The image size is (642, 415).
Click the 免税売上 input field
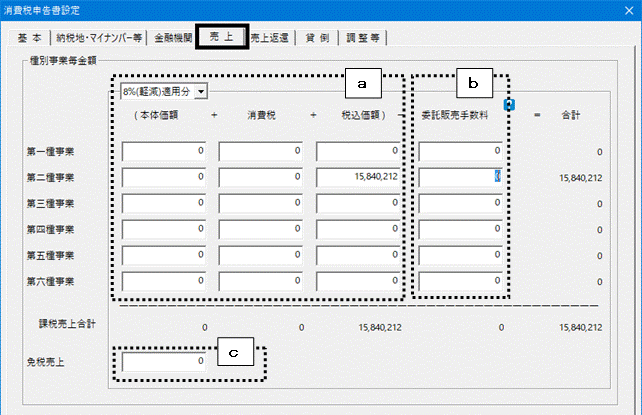[x=164, y=362]
